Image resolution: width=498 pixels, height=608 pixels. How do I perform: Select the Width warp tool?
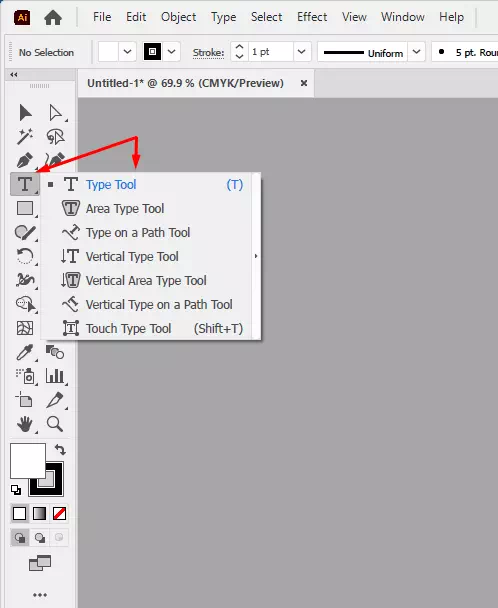click(25, 280)
